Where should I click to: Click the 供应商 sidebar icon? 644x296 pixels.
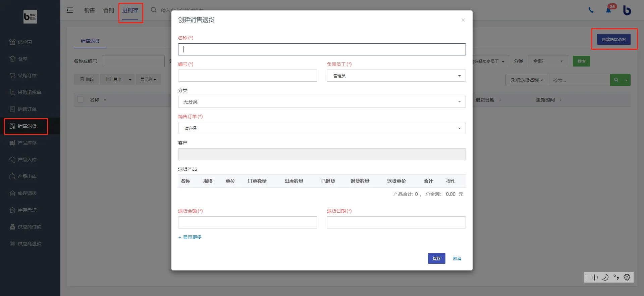tap(12, 42)
